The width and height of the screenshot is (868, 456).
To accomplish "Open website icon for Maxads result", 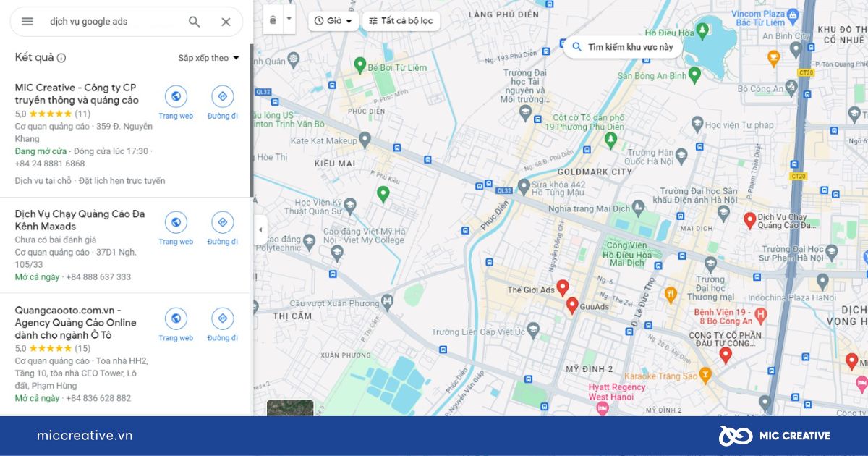I will pos(176,222).
